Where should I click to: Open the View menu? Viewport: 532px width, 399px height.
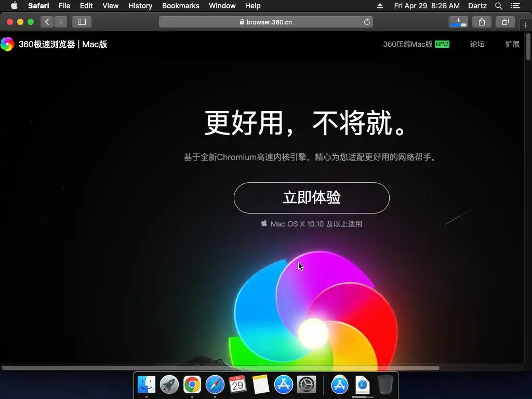tap(110, 6)
